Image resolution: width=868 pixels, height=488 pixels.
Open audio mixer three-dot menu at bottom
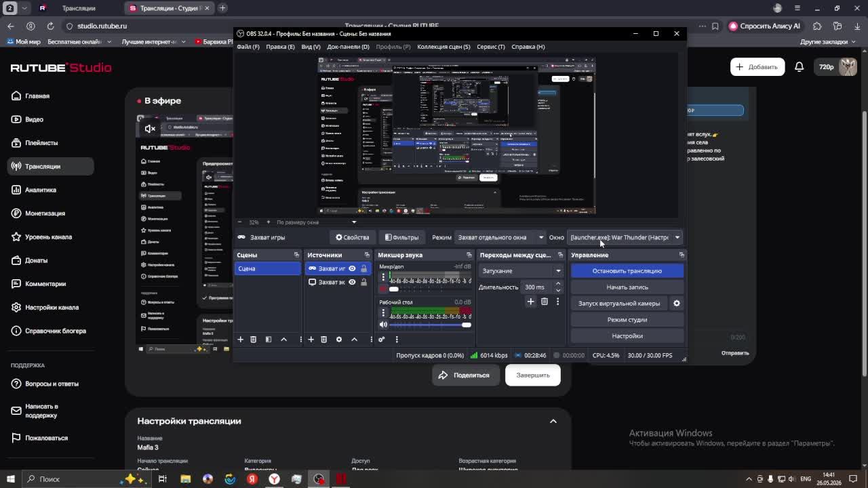coord(397,339)
